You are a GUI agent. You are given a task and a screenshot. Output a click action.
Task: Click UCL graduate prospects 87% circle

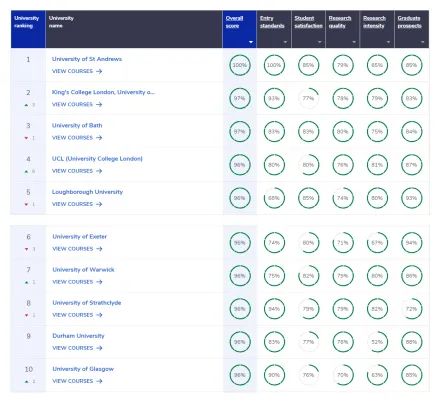(411, 165)
